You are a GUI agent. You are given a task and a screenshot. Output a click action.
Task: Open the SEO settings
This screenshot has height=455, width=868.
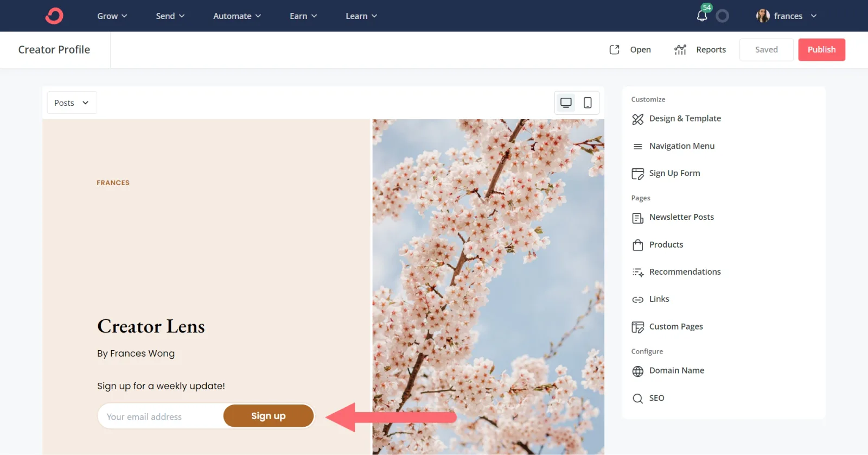(656, 399)
